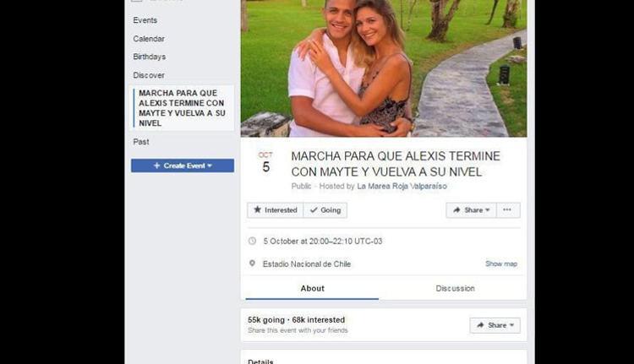Mark yourself as Interested in the event
Image resolution: width=634 pixels, height=364 pixels.
(x=275, y=210)
